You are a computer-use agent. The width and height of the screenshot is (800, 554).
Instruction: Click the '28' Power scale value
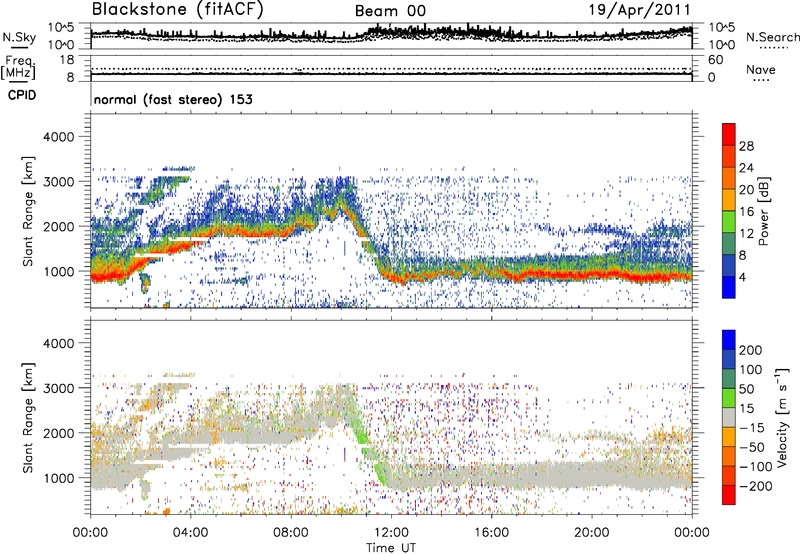(x=746, y=146)
